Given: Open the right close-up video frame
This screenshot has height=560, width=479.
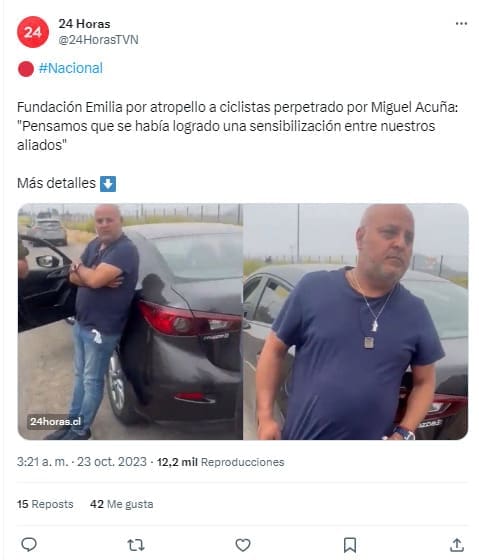Looking at the screenshot, I should (x=356, y=321).
